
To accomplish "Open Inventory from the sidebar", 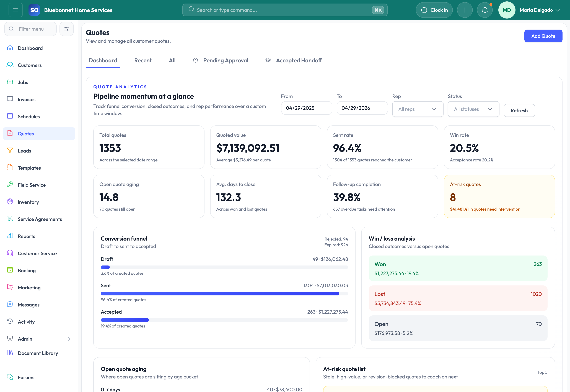I will pyautogui.click(x=39, y=202).
